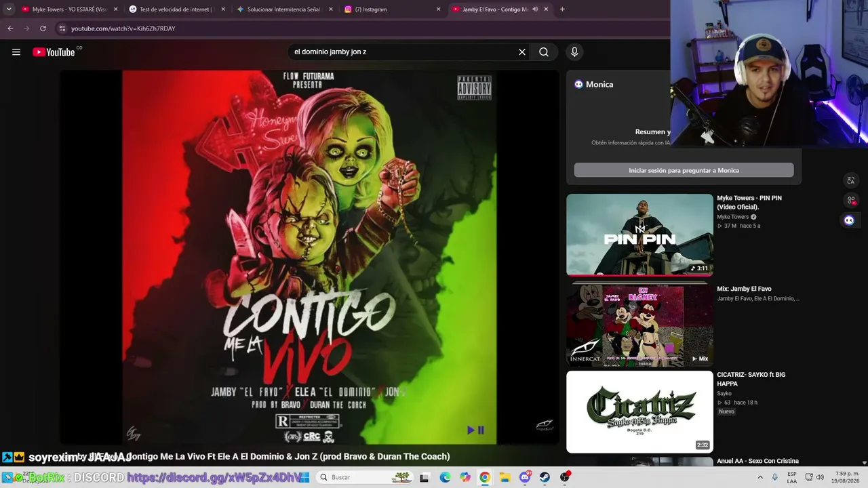Open the clock and date panel
The image size is (868, 488).
tap(847, 477)
